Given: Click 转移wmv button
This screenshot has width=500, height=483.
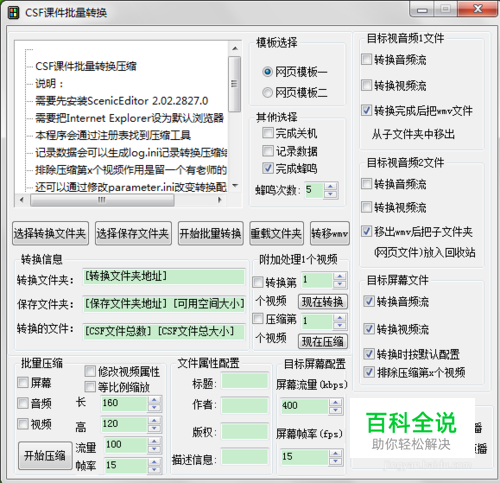Looking at the screenshot, I should pyautogui.click(x=330, y=234).
